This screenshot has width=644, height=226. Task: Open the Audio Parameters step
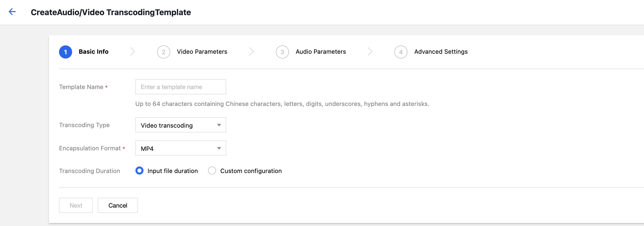(320, 52)
